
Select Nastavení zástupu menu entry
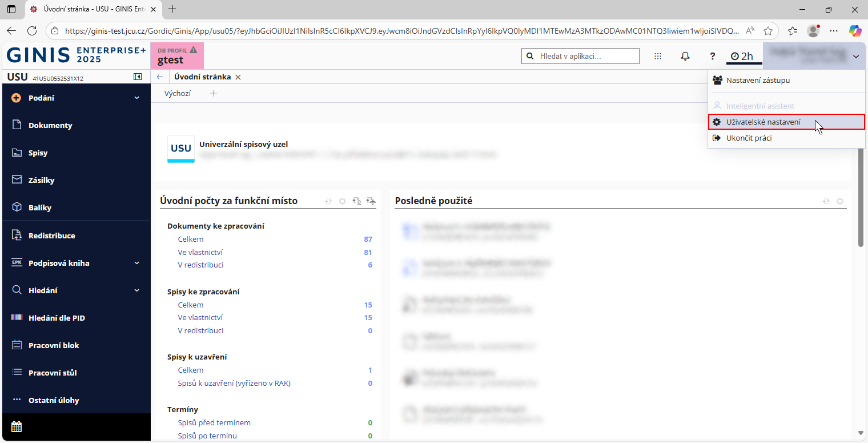tap(758, 81)
